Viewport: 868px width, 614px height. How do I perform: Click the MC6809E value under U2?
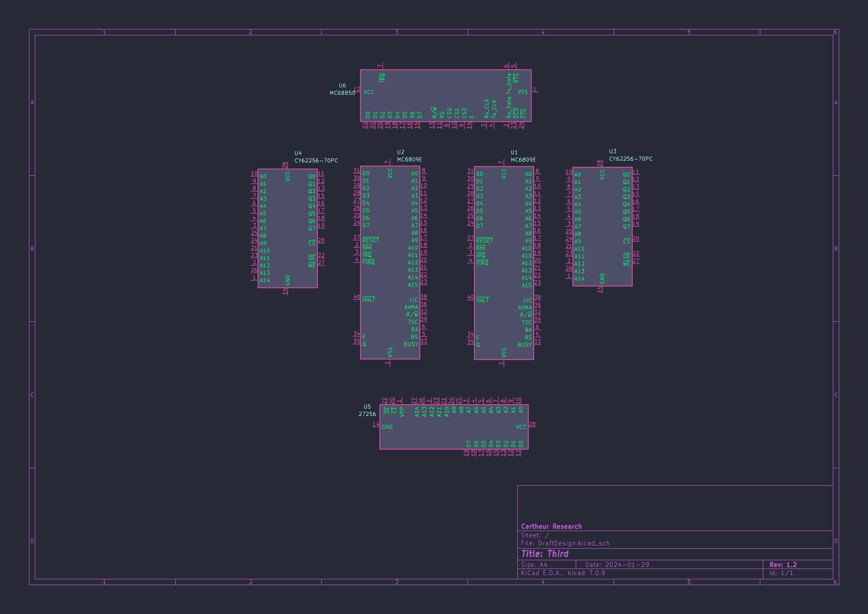tap(409, 159)
